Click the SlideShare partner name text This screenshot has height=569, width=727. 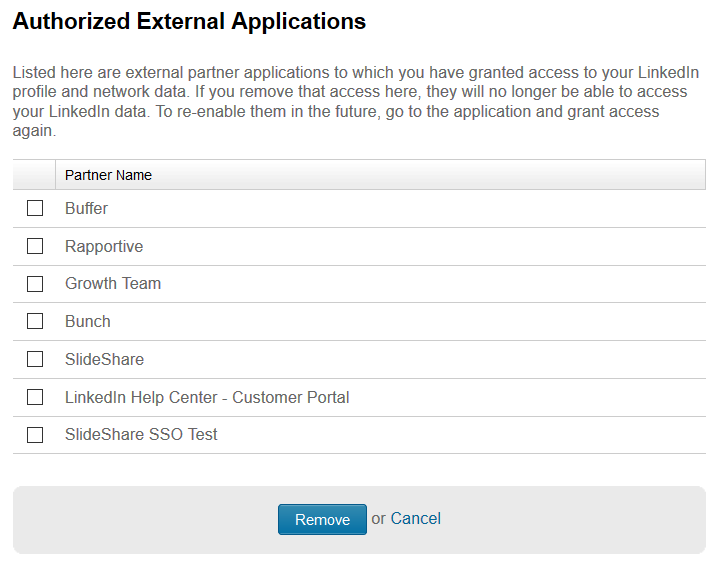click(104, 359)
